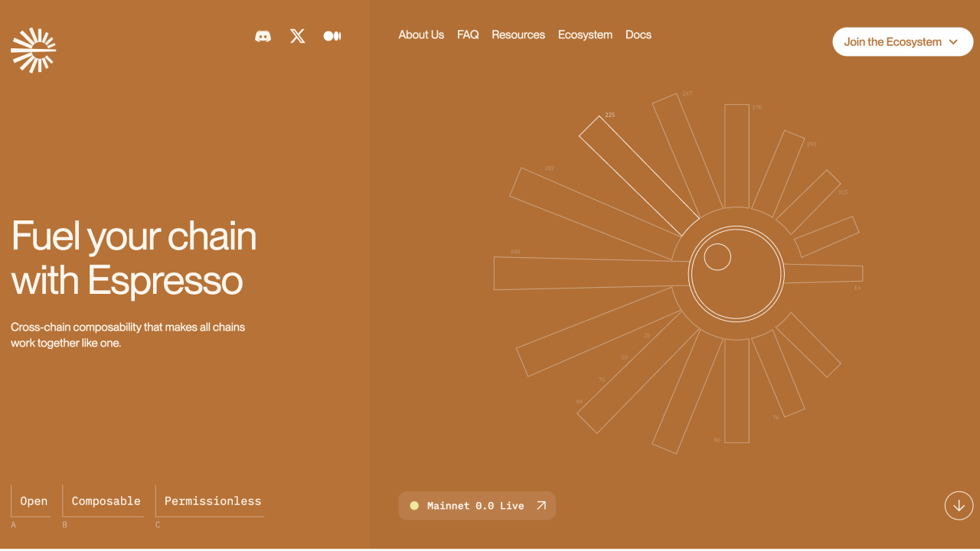Viewport: 980px width, 551px height.
Task: Open the Docs link
Action: (x=639, y=34)
